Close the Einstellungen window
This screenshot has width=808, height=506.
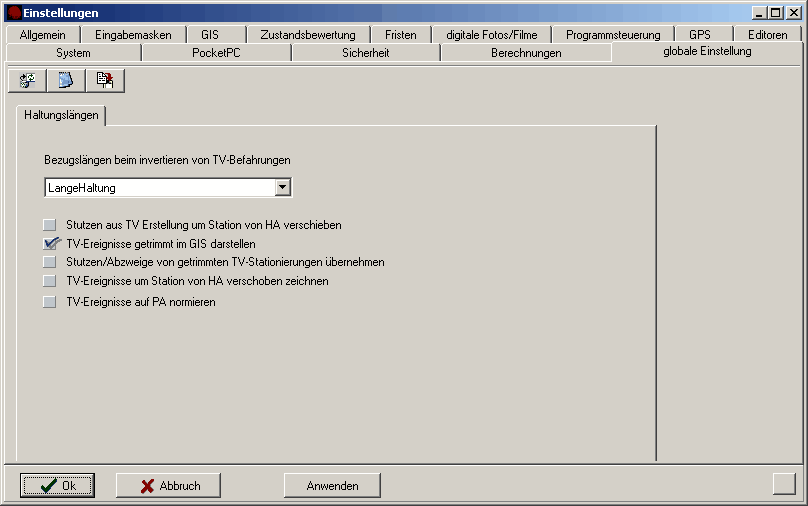pyautogui.click(x=794, y=13)
